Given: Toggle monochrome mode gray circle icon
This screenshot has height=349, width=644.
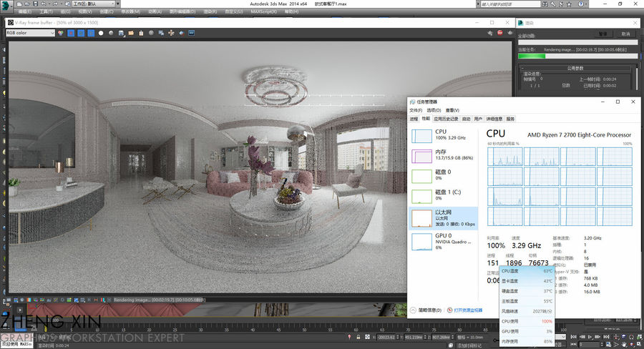Looking at the screenshot, I should (x=111, y=33).
